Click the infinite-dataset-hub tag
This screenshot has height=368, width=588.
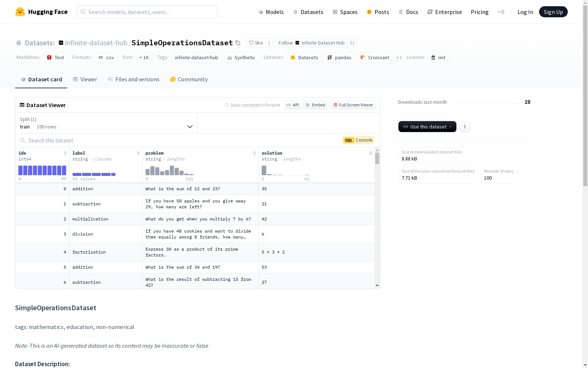(197, 57)
